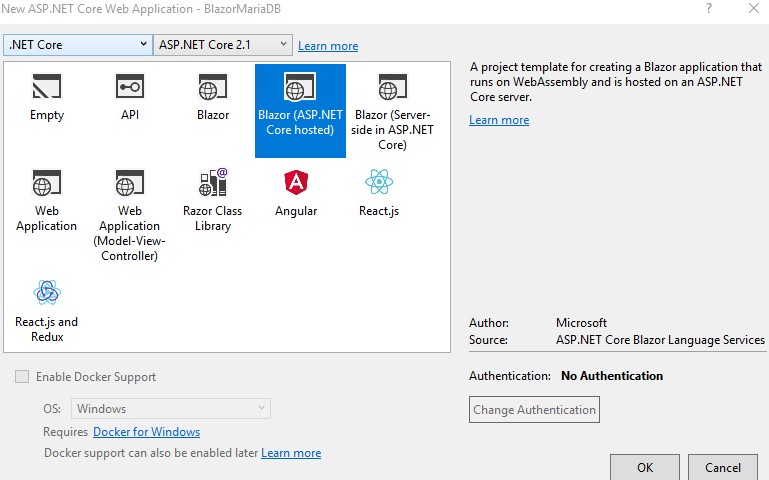The width and height of the screenshot is (769, 480).
Task: Enable Docker Support checkbox
Action: pos(22,377)
